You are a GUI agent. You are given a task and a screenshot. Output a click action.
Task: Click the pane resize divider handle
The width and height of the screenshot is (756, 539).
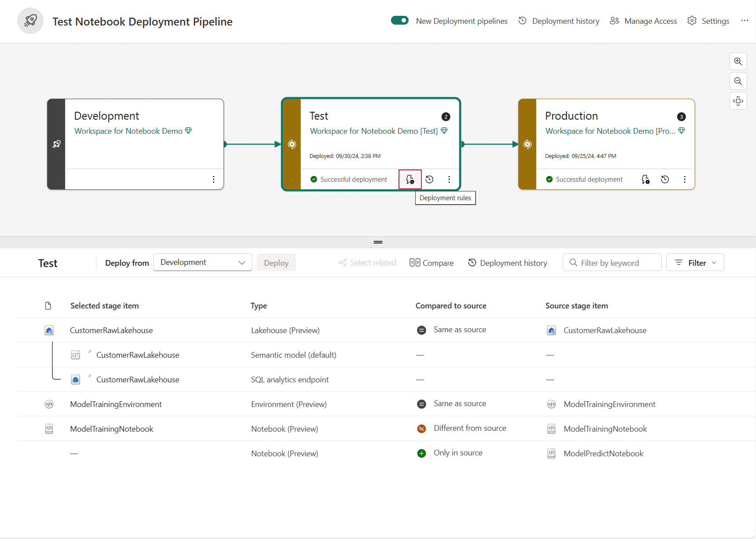378,242
